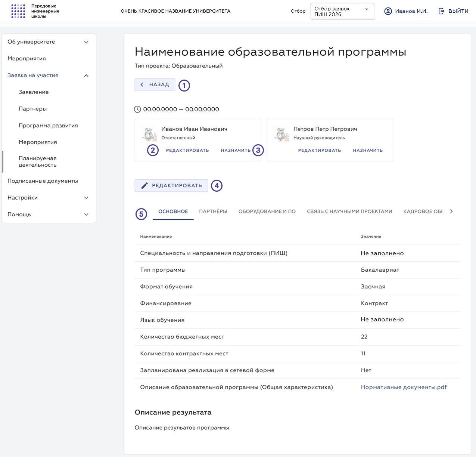Click the Наименование column header

[156, 237]
